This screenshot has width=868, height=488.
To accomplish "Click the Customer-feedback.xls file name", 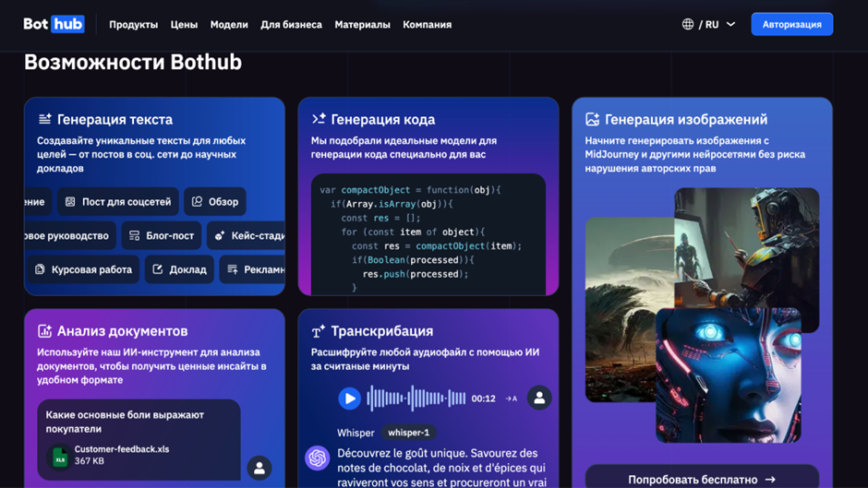I will click(x=122, y=449).
